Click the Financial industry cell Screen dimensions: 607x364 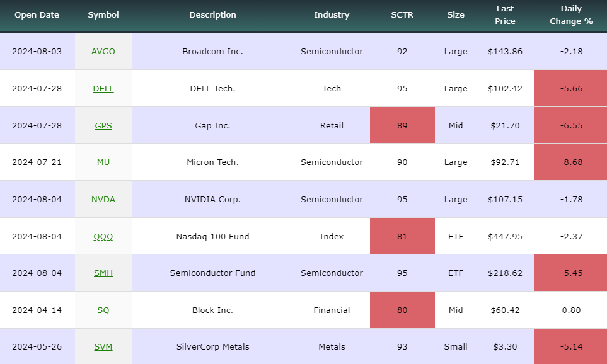click(x=332, y=310)
